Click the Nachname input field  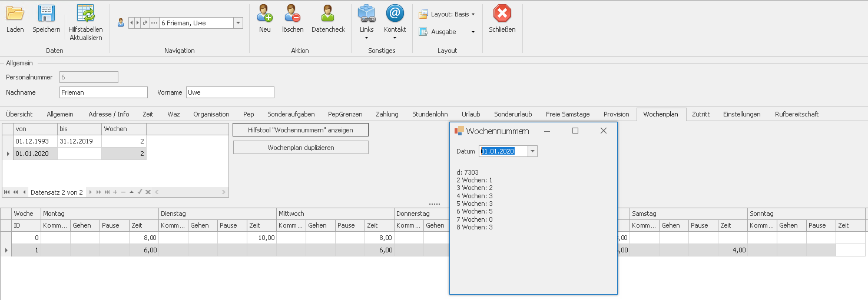click(104, 92)
